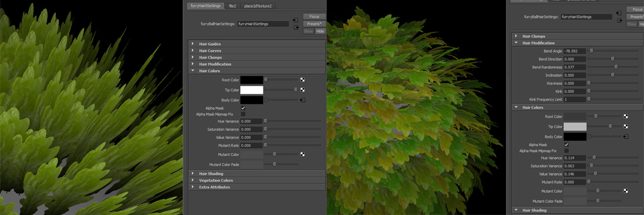The height and width of the screenshot is (215, 644).
Task: Click Hue Variance field in left panel
Action: (x=251, y=121)
